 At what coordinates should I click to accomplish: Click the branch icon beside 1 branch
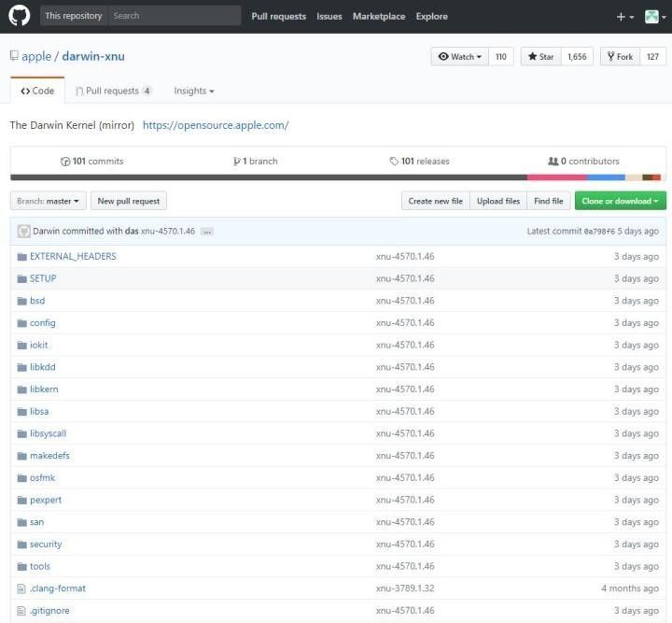click(x=236, y=162)
